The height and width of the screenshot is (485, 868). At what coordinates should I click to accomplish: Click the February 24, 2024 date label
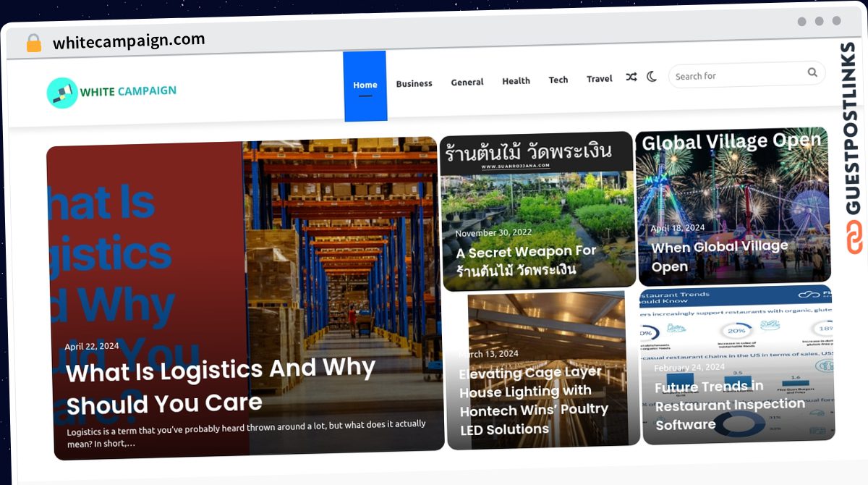pos(689,368)
